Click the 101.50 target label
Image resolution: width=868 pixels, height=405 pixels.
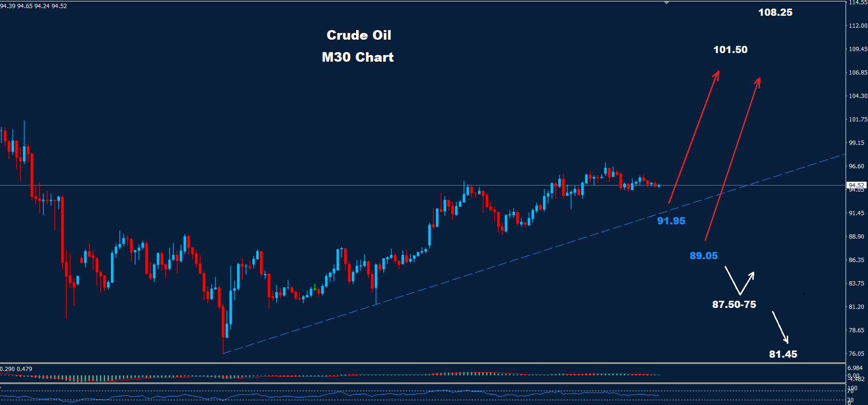pyautogui.click(x=730, y=50)
